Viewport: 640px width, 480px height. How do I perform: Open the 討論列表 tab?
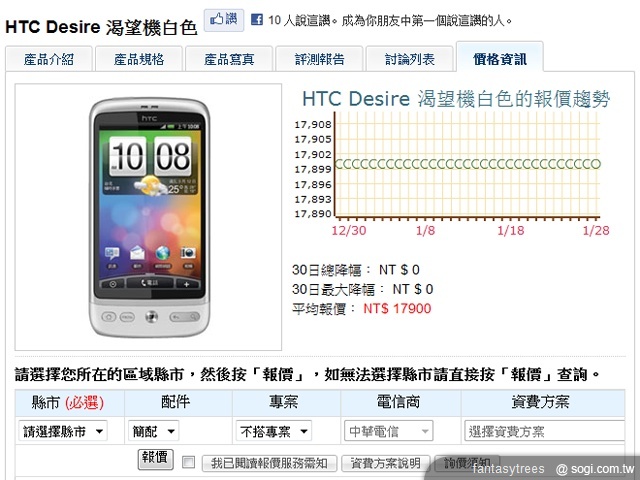tap(410, 59)
